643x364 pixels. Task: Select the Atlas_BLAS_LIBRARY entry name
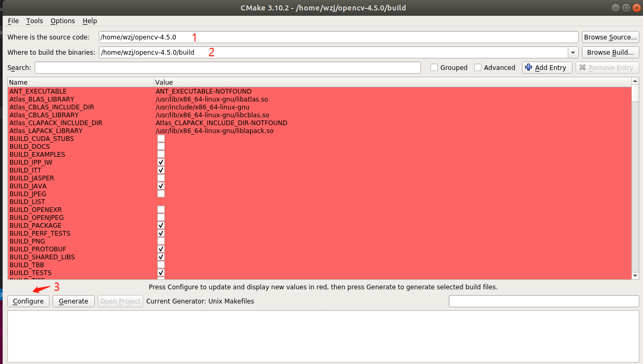(42, 99)
